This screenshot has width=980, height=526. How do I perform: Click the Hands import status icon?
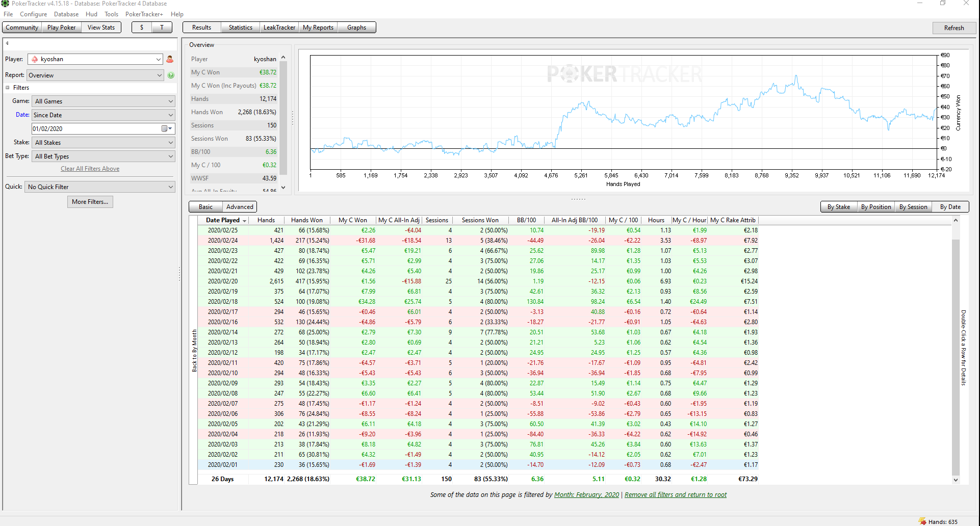(922, 521)
